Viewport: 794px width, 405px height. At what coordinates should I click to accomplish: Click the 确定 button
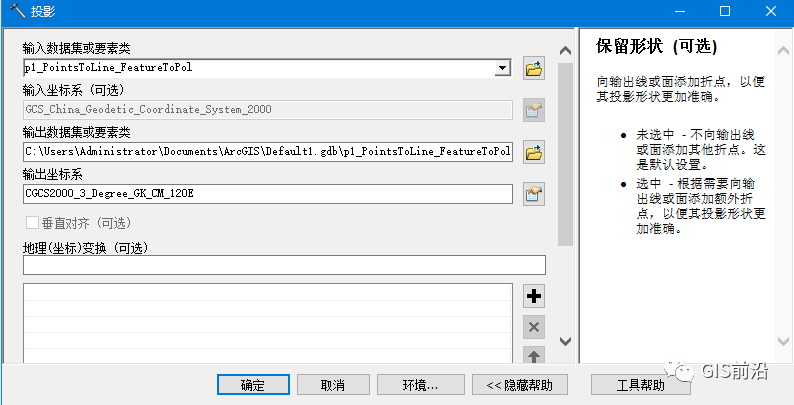point(253,385)
